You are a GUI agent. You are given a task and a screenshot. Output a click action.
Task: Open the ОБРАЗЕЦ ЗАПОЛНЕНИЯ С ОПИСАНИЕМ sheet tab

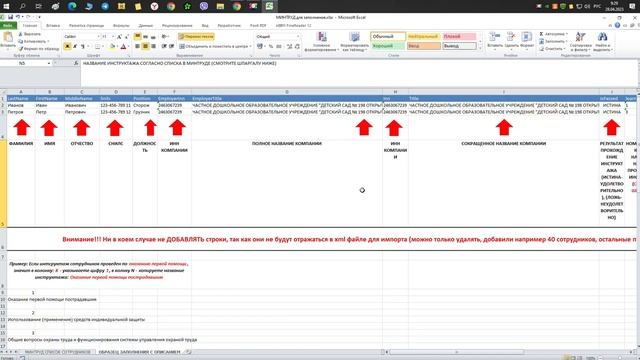(x=140, y=352)
